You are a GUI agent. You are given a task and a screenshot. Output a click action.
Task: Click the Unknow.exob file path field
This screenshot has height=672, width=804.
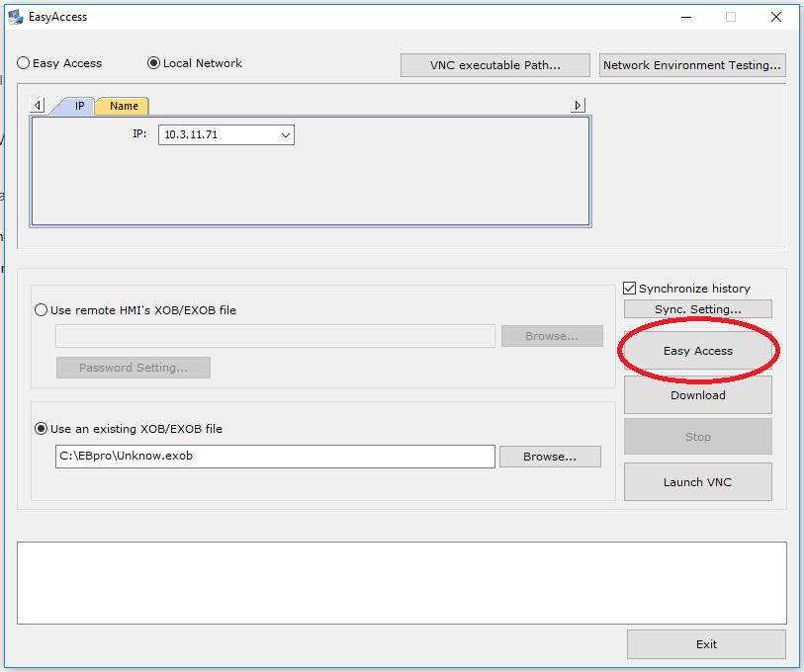coord(274,456)
